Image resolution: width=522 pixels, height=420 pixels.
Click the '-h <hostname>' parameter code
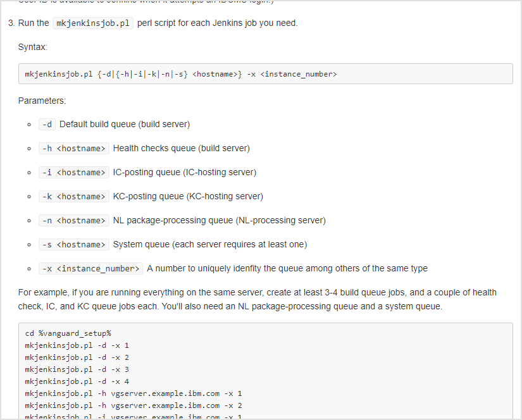coord(73,149)
